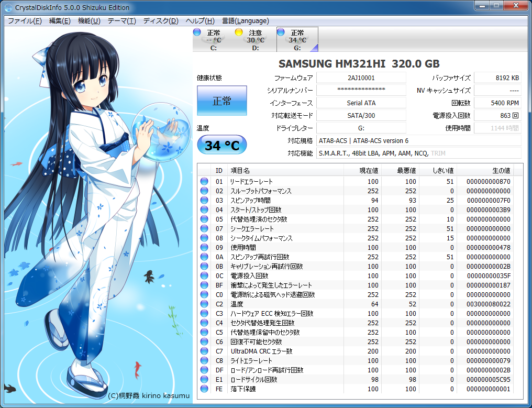Click status orb for 01 リードエラーレート

pos(204,181)
